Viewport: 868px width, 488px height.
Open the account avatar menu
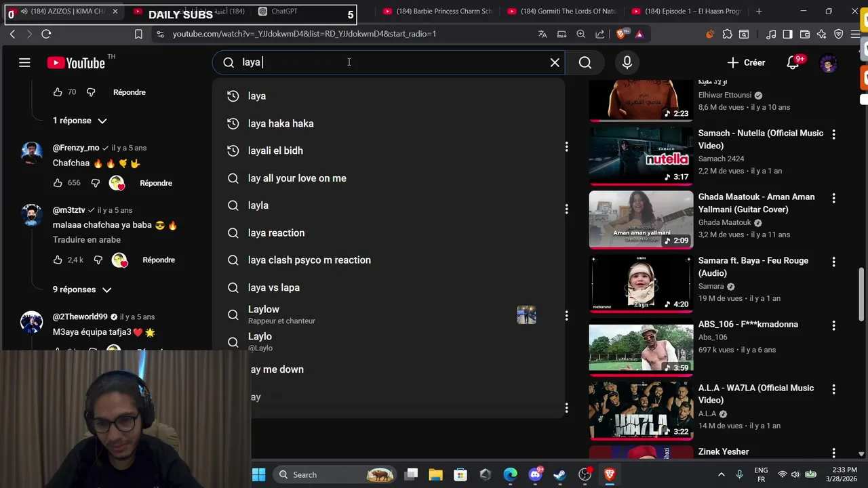(828, 63)
